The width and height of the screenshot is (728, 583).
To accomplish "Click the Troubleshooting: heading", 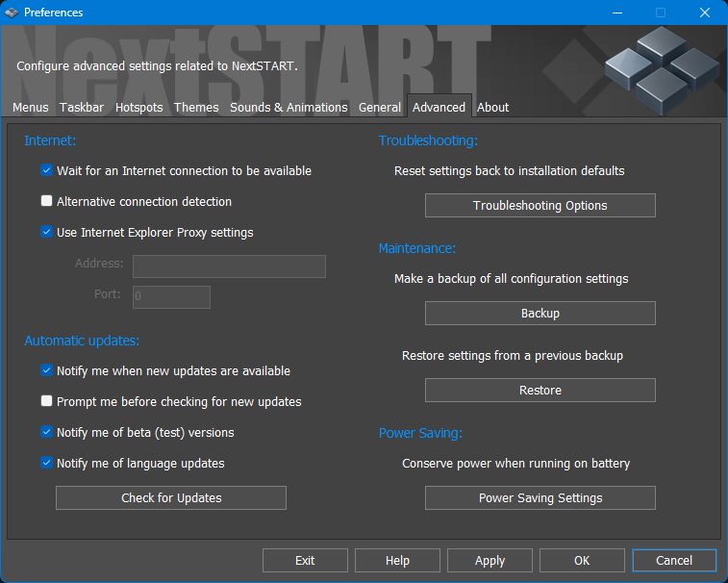I will tap(428, 140).
